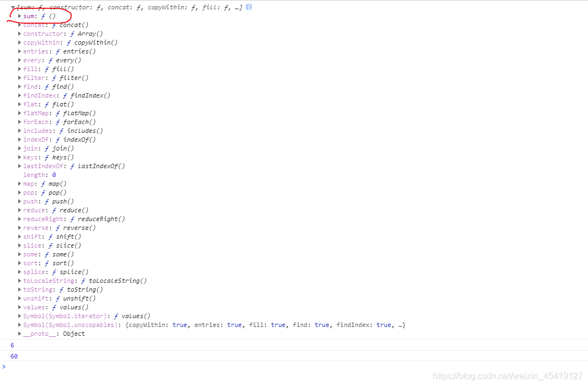
Task: Expand the indexOf: f indexOf() arrow
Action: coord(19,140)
